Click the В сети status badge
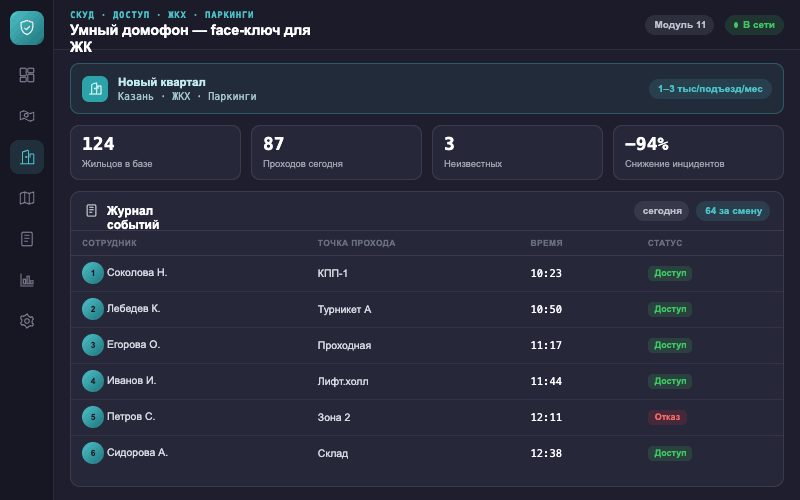Viewport: 800px width, 500px height. click(x=754, y=25)
